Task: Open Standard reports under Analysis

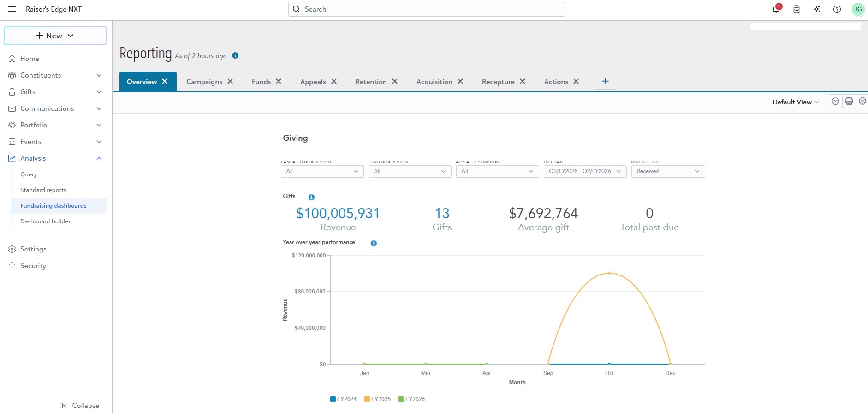Action: coord(43,190)
